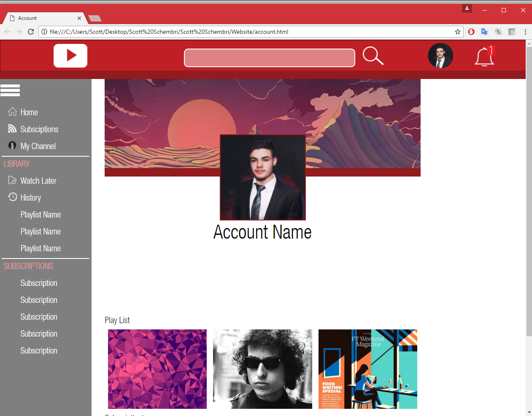Click the Google Translate extension icon
This screenshot has width=532, height=416.
pyautogui.click(x=485, y=32)
